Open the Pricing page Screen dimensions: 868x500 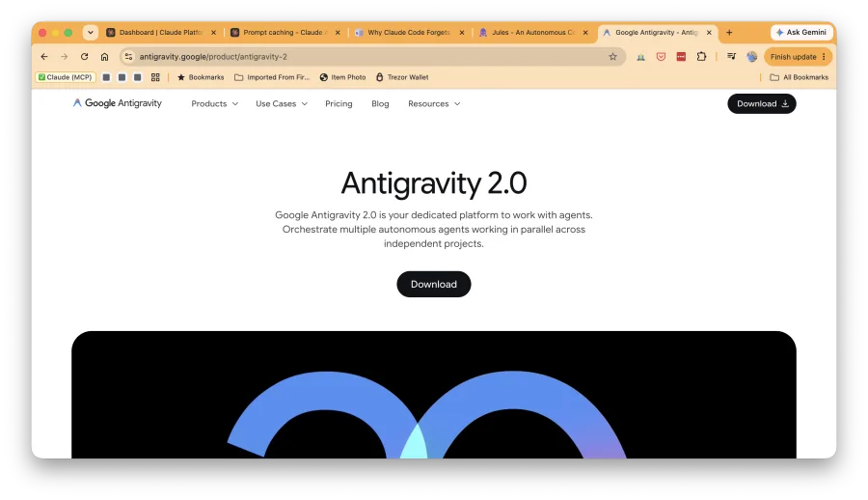[x=339, y=103]
